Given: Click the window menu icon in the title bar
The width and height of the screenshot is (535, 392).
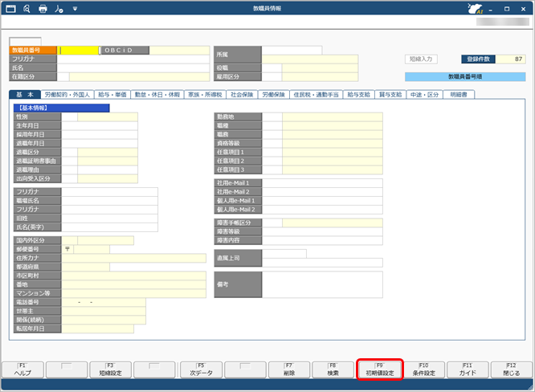Looking at the screenshot, I should (x=10, y=9).
